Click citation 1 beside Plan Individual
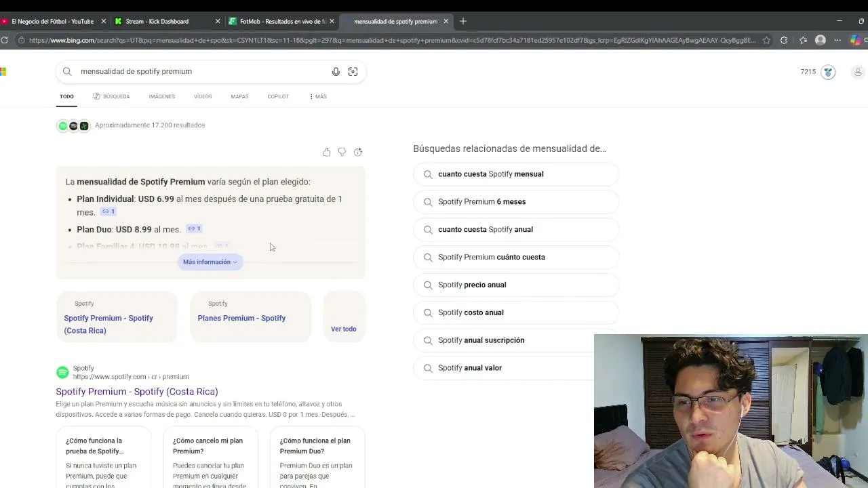Viewport: 868px width, 488px height. click(x=108, y=211)
